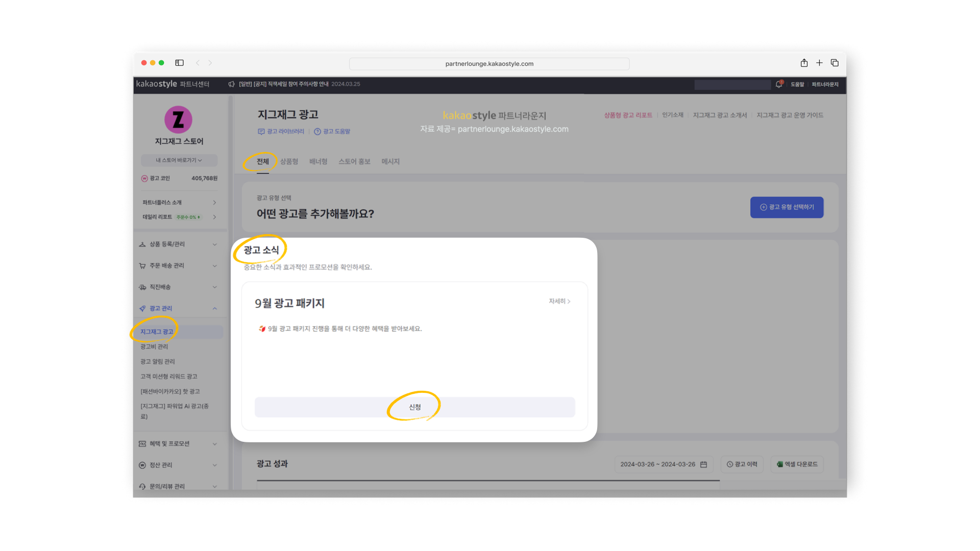The image size is (980, 551).
Task: Open the browser share icon
Action: tap(804, 63)
